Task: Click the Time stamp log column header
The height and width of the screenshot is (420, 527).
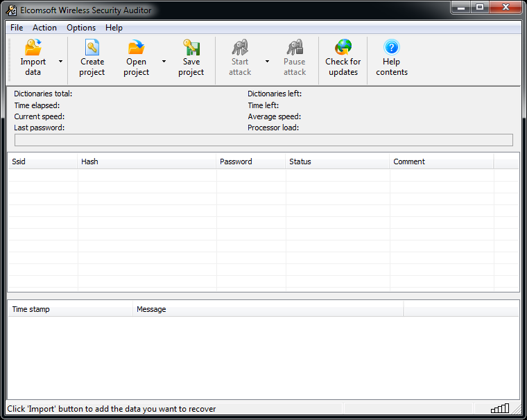Action: click(x=70, y=309)
